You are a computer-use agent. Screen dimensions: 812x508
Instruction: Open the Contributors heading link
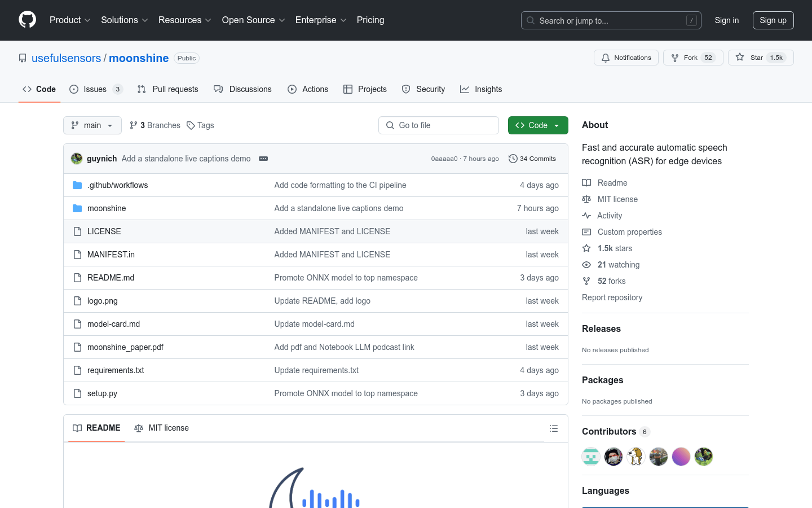[616, 431]
